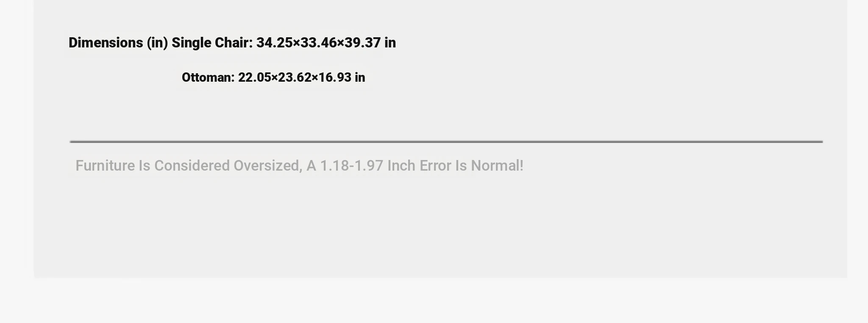Click the trailing "in" after 39.37

(x=390, y=43)
